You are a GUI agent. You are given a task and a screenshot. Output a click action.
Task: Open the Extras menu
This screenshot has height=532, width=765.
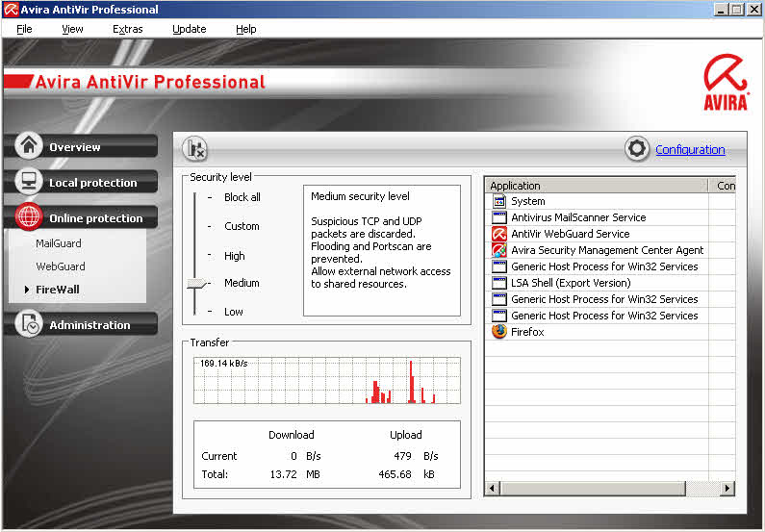[x=127, y=29]
